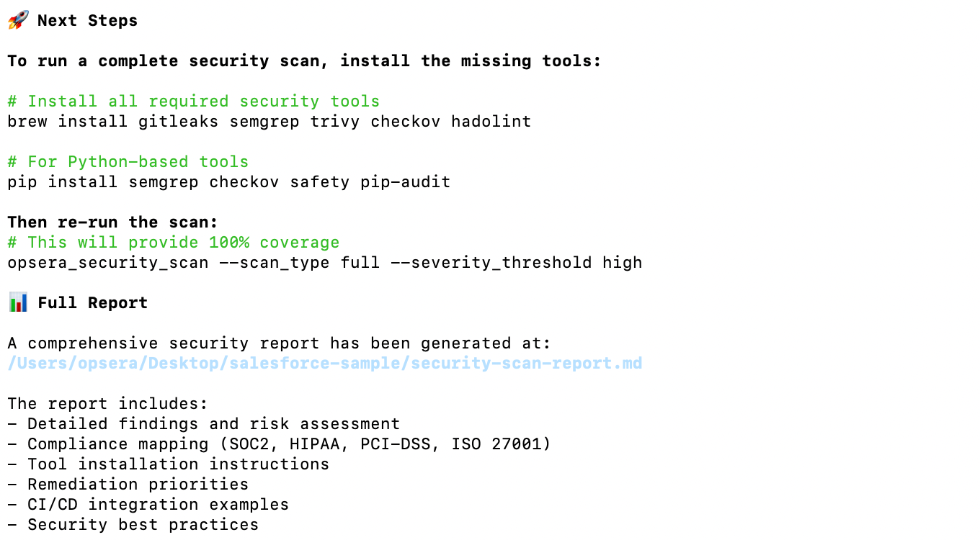Viewport: 980px width, 540px height.
Task: Click the "Then re-run the scan:" text
Action: pos(112,222)
